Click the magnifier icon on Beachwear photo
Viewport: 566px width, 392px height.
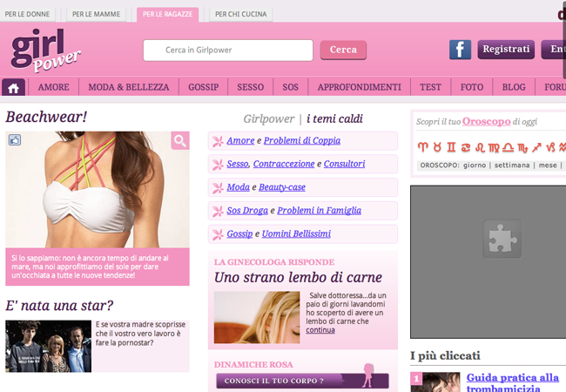coord(179,141)
